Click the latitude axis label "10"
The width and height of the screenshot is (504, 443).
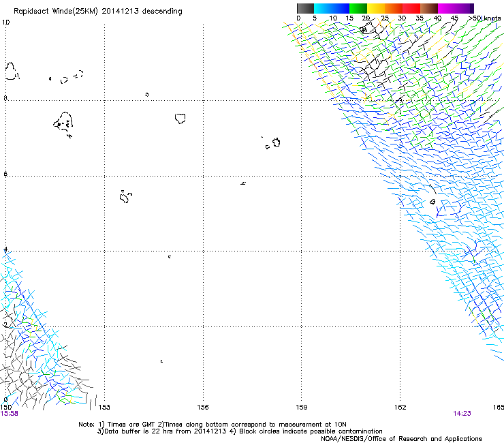(x=5, y=22)
